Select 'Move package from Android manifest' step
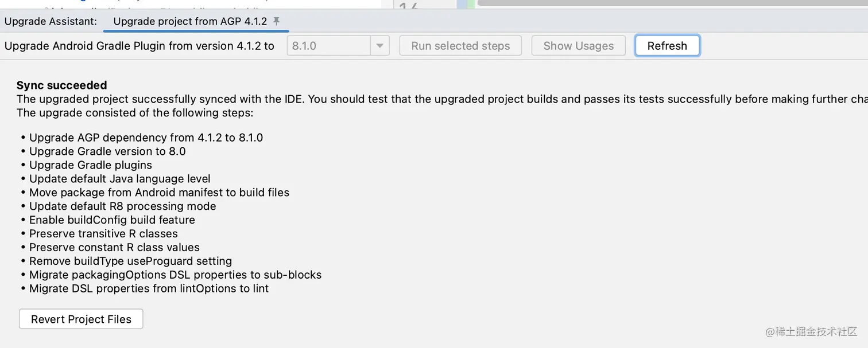868x348 pixels. point(159,193)
